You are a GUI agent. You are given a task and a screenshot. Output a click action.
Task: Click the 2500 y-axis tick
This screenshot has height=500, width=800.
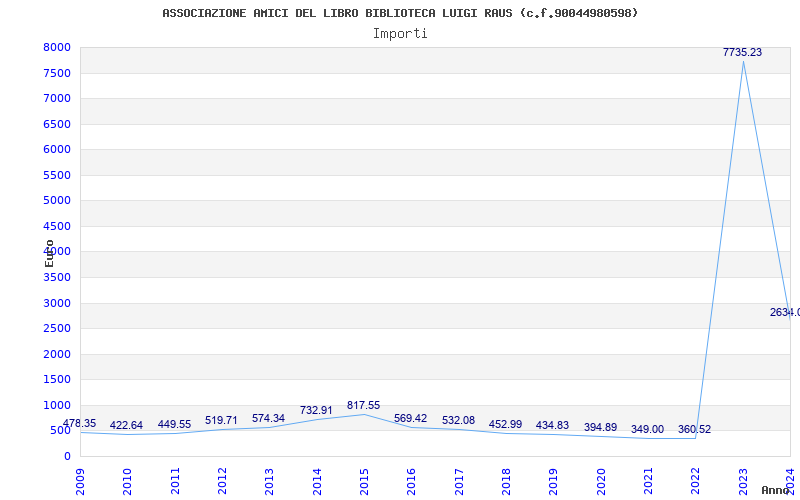pyautogui.click(x=57, y=329)
